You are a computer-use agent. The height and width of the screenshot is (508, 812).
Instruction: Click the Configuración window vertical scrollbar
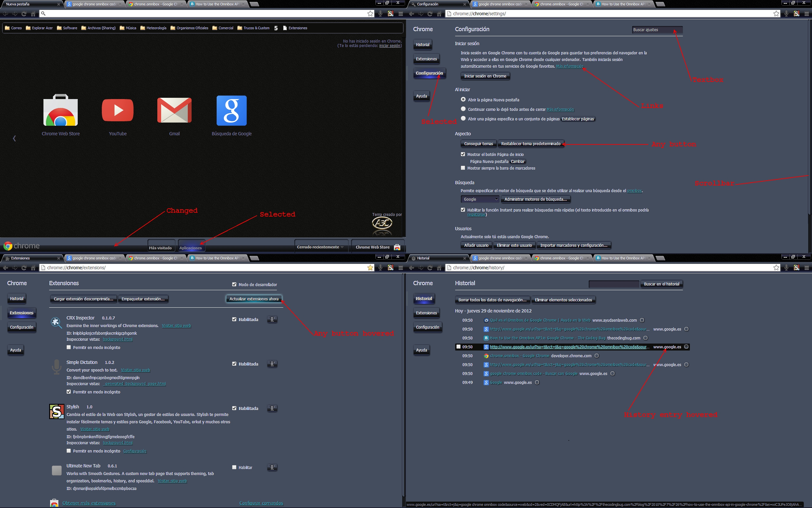(809, 117)
